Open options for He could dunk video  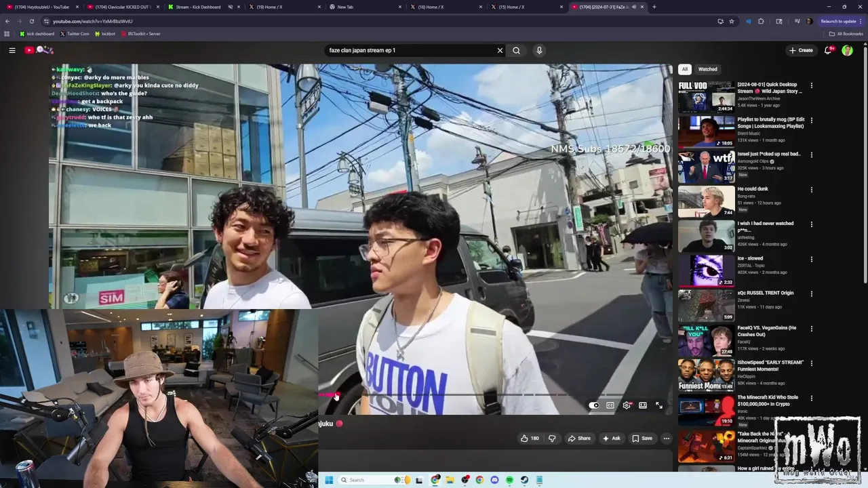[811, 190]
